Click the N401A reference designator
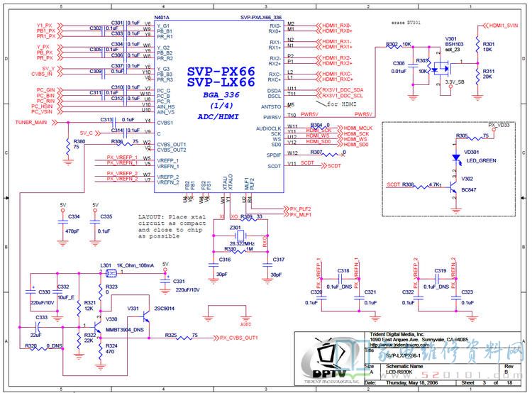This screenshot has width=532, height=393. tap(162, 17)
